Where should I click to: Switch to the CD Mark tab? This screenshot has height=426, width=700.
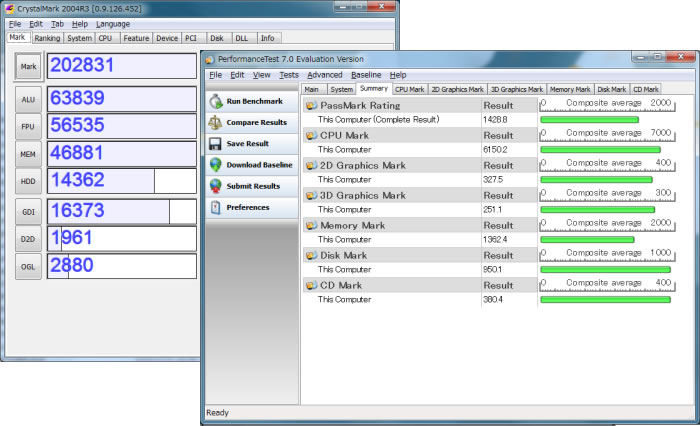646,89
